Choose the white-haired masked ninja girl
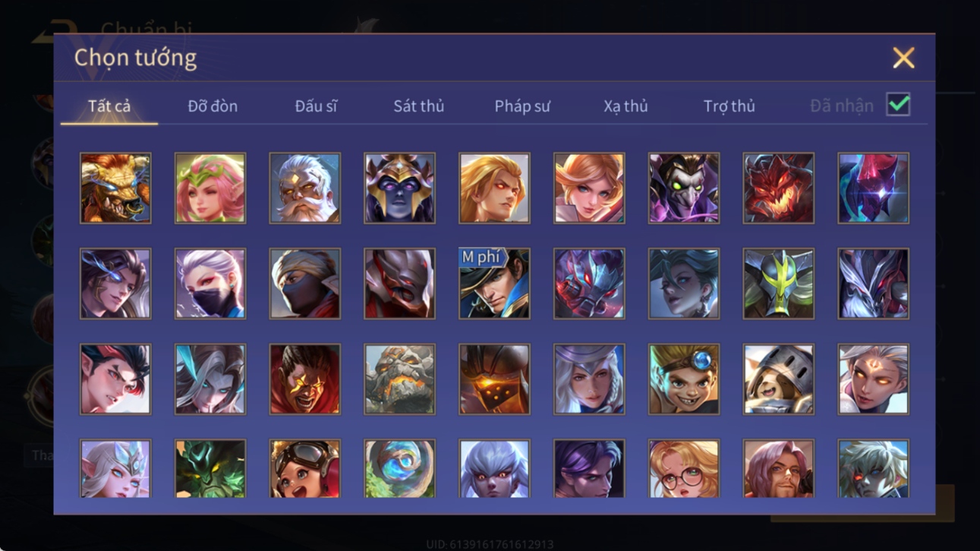The image size is (980, 551). (210, 284)
